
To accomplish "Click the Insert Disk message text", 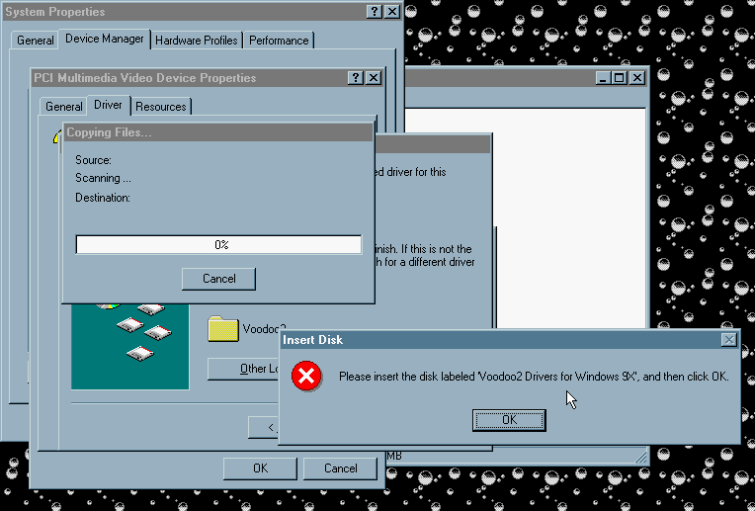I will pos(534,377).
